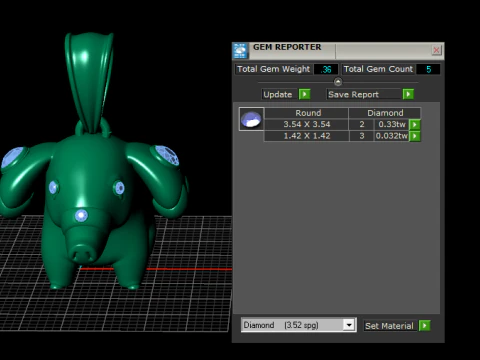Select the 3.54 X 3.54 size cell

(307, 124)
